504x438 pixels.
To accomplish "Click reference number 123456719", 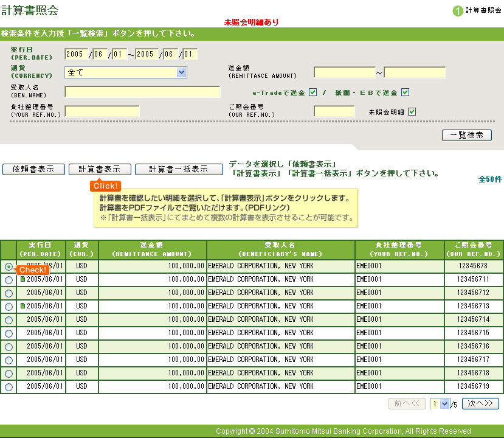I will coord(473,386).
